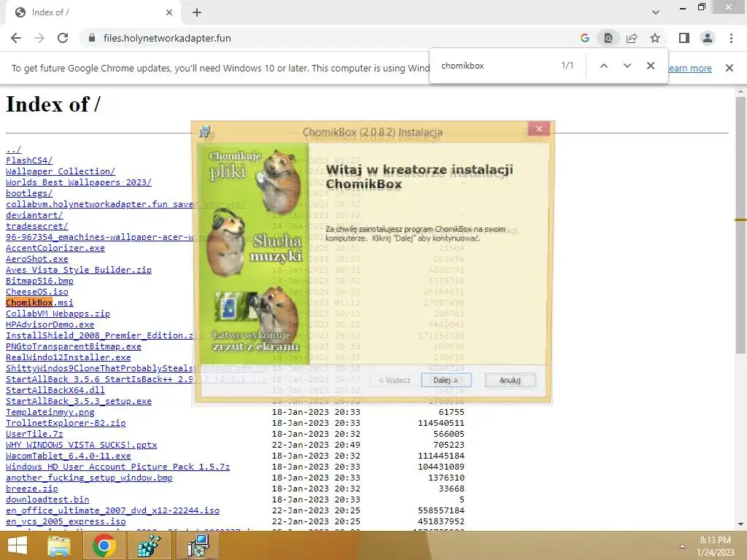Download WacomTablet_6.4.0-11.exe
This screenshot has height=560, width=747.
click(68, 456)
